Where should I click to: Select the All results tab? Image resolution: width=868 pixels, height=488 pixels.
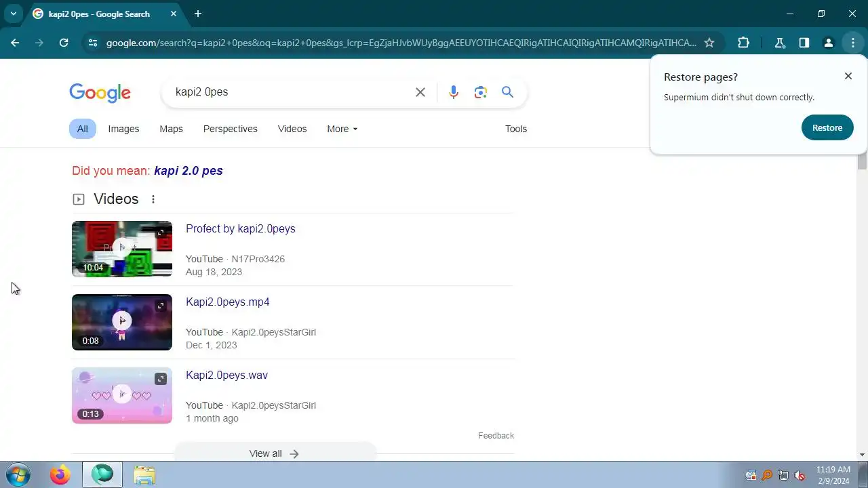pos(82,129)
